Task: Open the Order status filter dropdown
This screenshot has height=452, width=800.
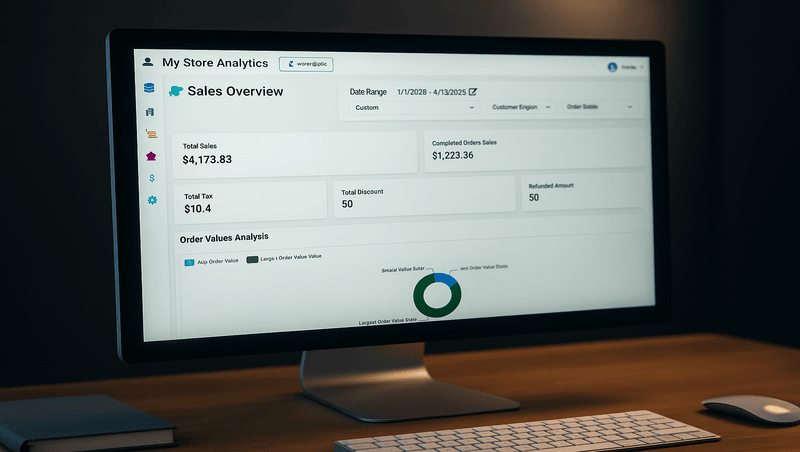Action: [x=599, y=107]
